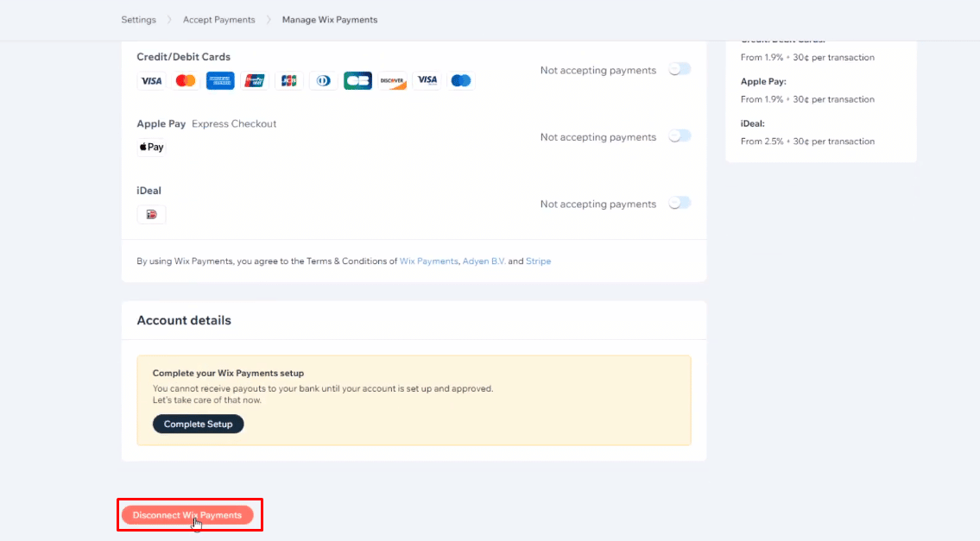Screen dimensions: 980x541
Task: Click 'You cannot receive payouts' notice text
Action: [323, 388]
